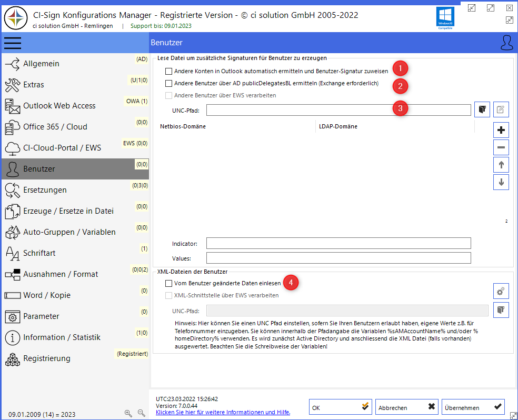
Task: Click the edit note icon beside UNC-Pfad
Action: (x=501, y=109)
